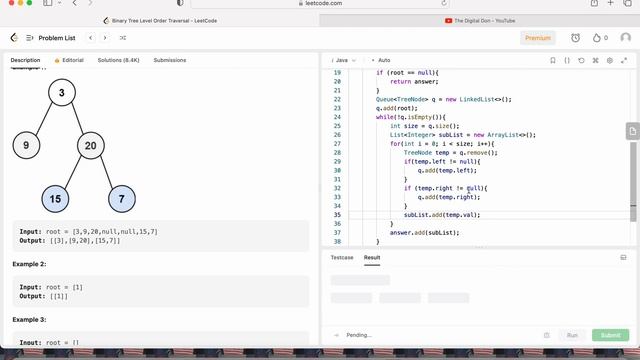Go to previous problem arrow
This screenshot has height=360, width=640.
(x=91, y=38)
